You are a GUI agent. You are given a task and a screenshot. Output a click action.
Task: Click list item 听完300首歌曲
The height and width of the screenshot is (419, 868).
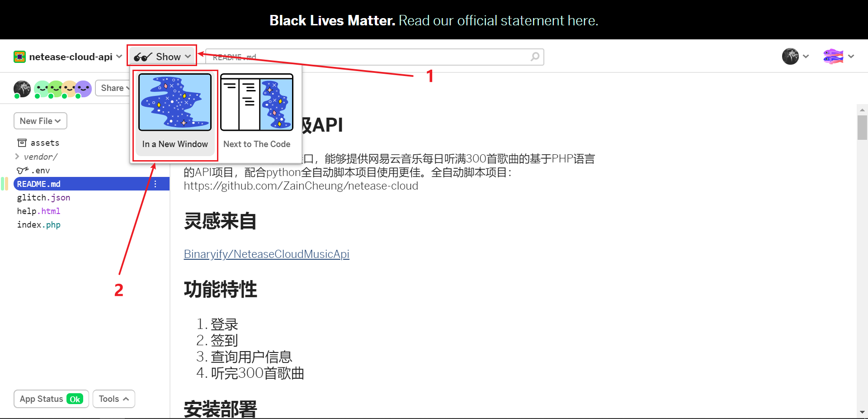coord(257,373)
